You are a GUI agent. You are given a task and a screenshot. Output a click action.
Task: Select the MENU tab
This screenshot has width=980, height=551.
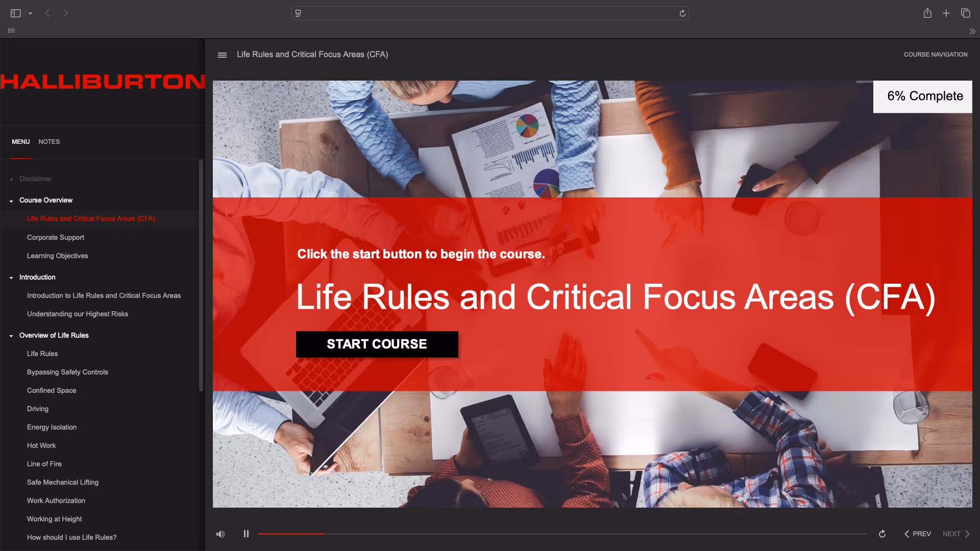point(21,142)
